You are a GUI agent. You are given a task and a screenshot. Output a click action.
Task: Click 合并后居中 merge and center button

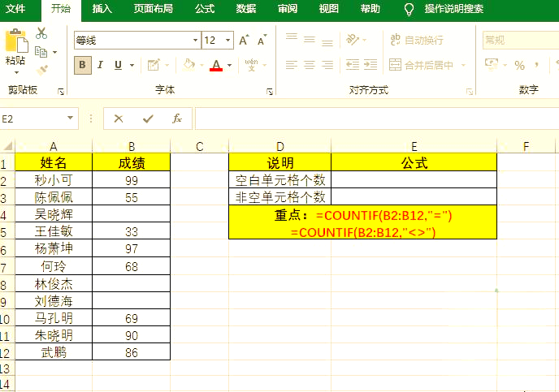click(421, 65)
